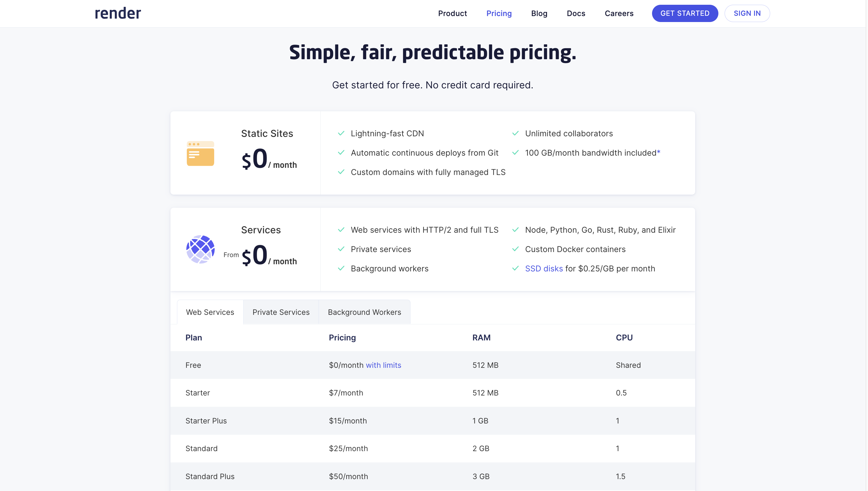Screen dimensions: 868x491
Task: Open the Blog link in navigation
Action: (539, 13)
